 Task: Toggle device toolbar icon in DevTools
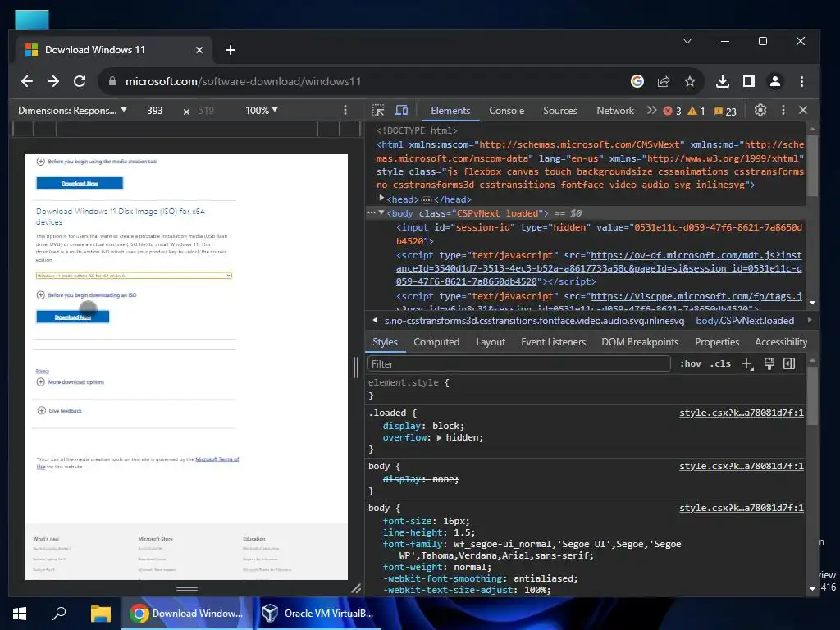401,111
